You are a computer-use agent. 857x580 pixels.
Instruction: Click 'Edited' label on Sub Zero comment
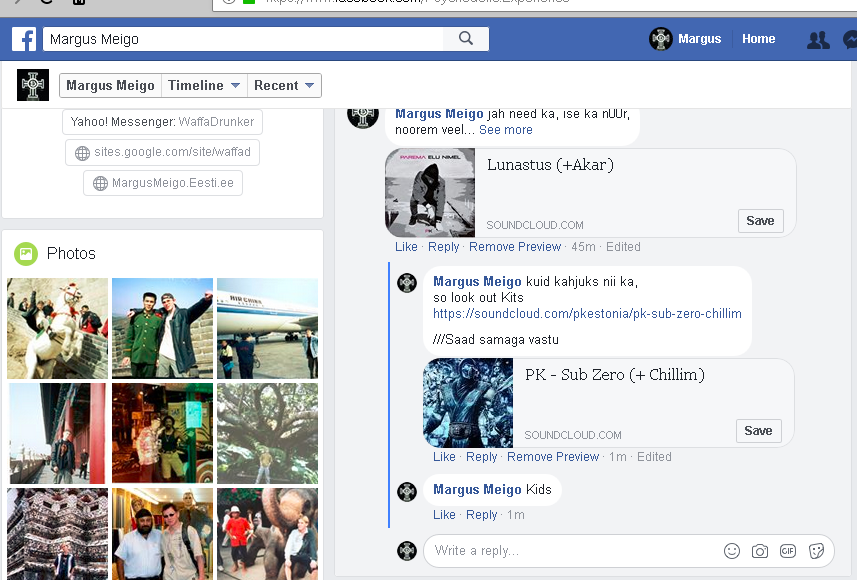coord(654,457)
